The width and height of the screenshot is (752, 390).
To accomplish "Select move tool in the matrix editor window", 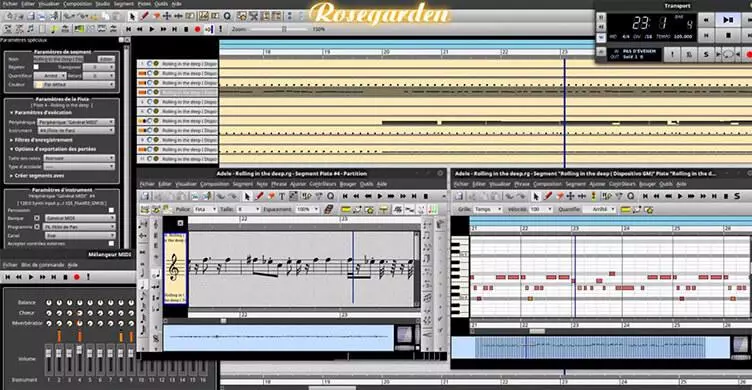I will (570, 196).
